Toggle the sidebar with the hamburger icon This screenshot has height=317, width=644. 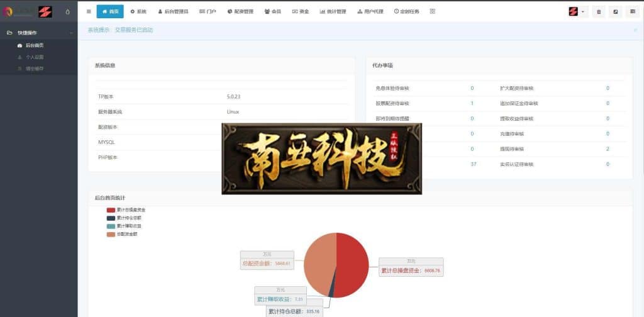[89, 11]
